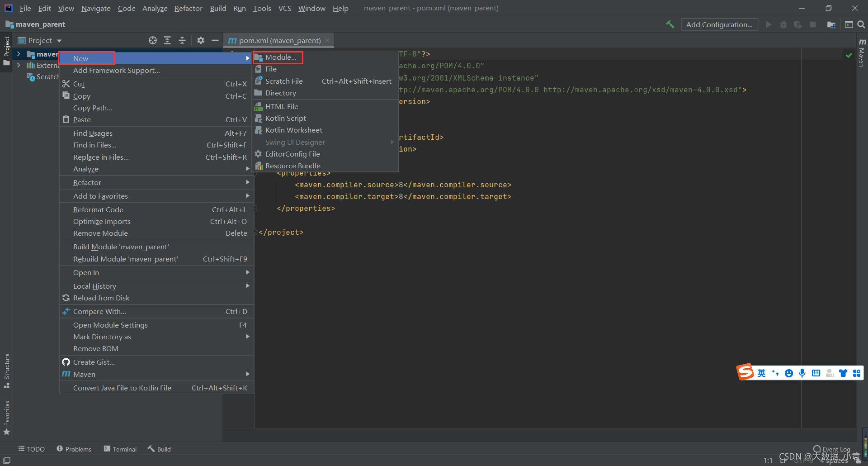Click the Sogou toolbox grid icon

coord(857,373)
